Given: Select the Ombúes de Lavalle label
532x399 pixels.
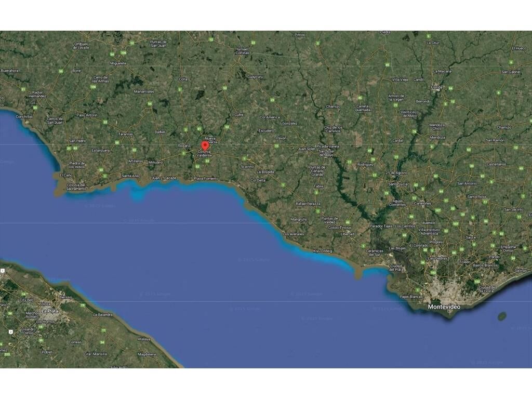Looking at the screenshot, I should pyautogui.click(x=81, y=46).
